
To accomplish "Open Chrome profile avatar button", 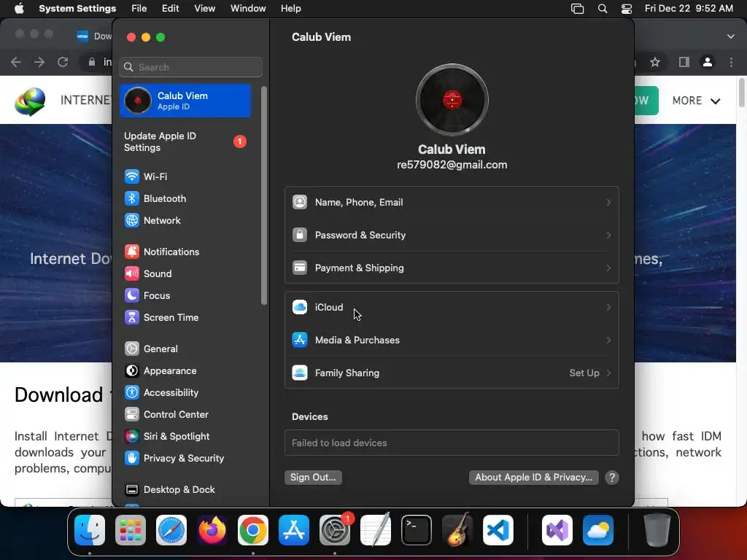I will [708, 63].
